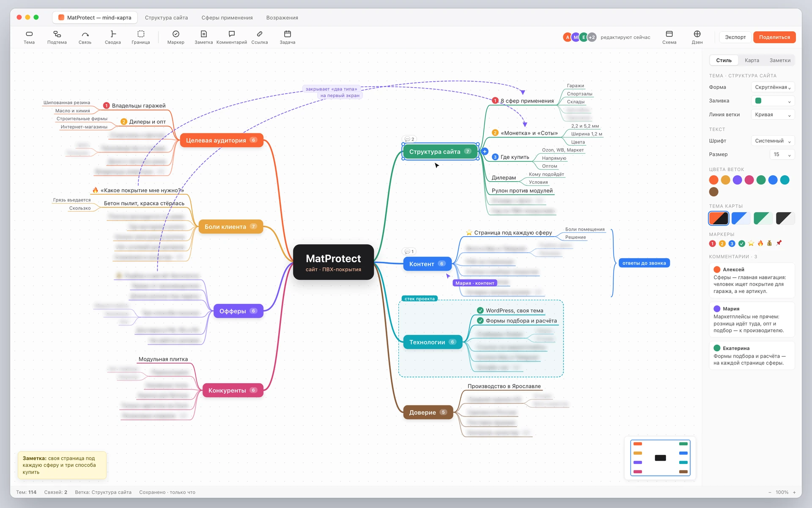Open the Форма Скруглённая dropdown
The image size is (812, 508).
pos(773,87)
